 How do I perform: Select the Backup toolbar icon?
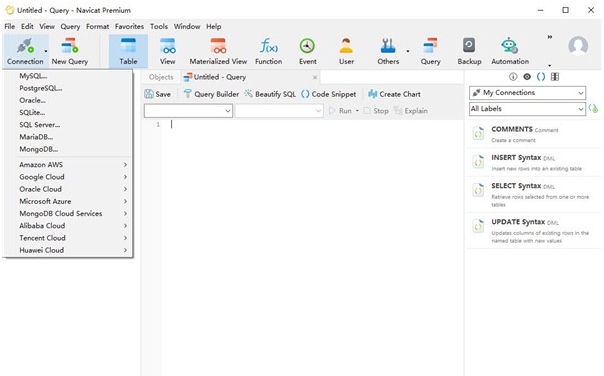pos(469,52)
